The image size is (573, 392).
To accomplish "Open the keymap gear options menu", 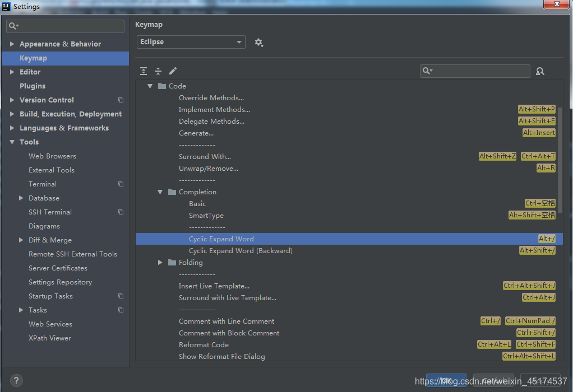I will coord(258,43).
